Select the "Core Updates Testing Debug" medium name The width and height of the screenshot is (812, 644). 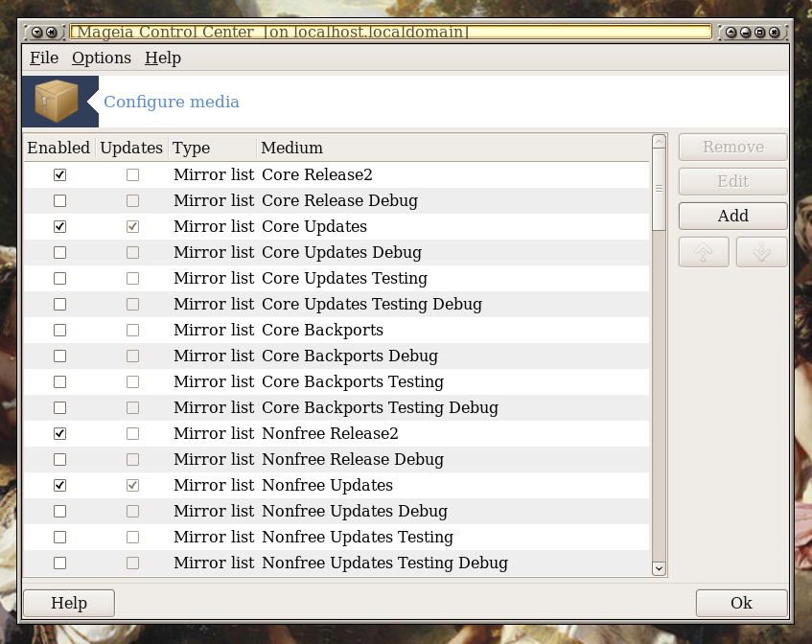click(372, 305)
